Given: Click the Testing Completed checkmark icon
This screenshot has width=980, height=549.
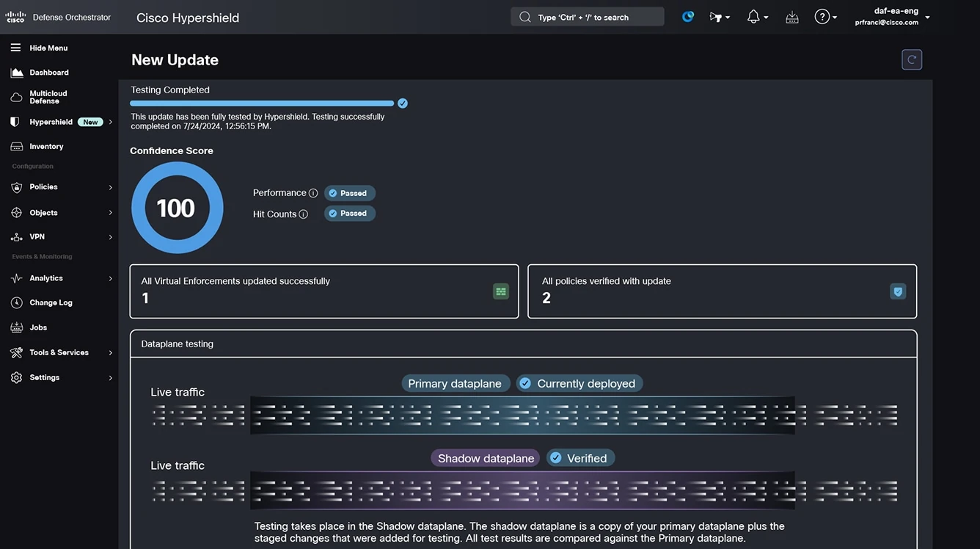Looking at the screenshot, I should [402, 103].
